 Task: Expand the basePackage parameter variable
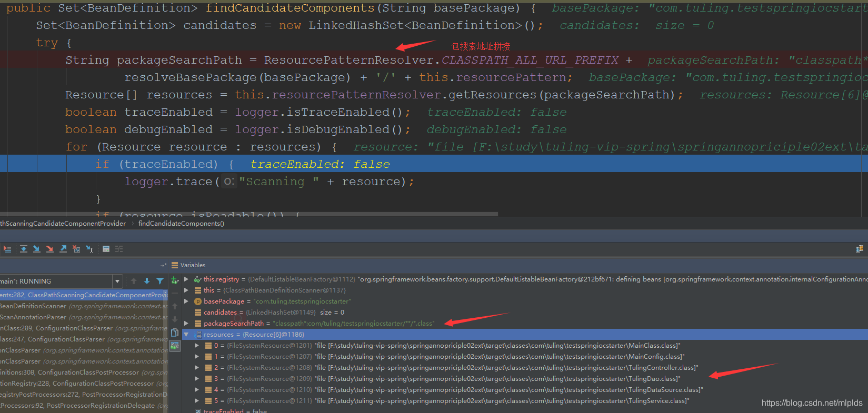186,301
